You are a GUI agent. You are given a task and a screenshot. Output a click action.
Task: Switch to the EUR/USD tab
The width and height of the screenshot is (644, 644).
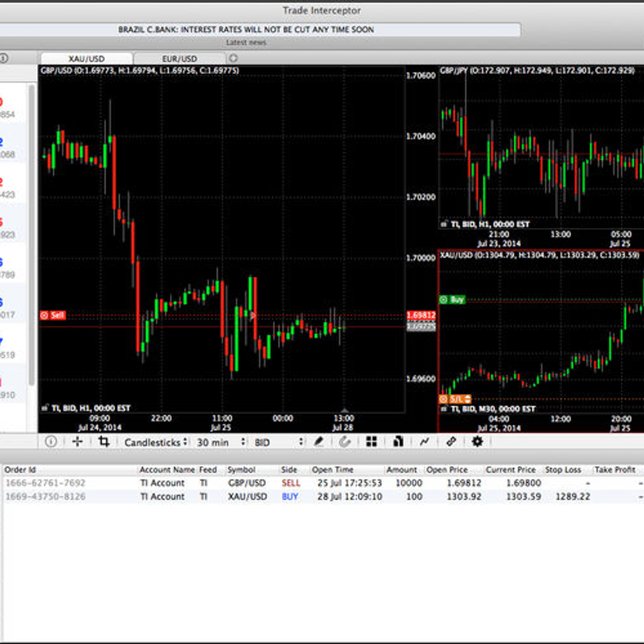click(x=180, y=59)
